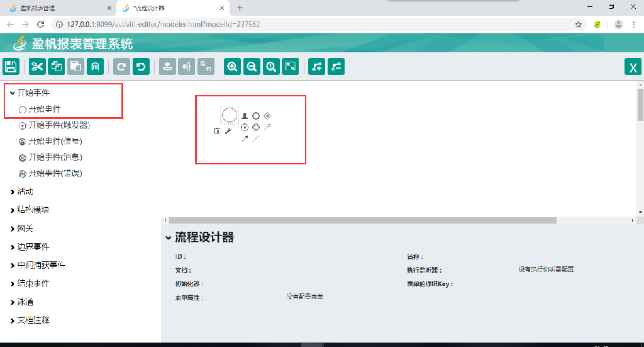Zoom out using the magnifier minus icon
The height and width of the screenshot is (347, 644).
coord(252,67)
